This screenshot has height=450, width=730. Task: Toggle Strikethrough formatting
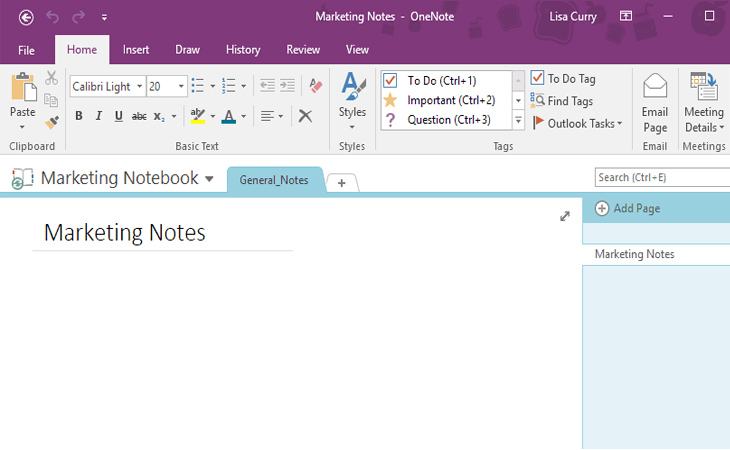point(139,116)
